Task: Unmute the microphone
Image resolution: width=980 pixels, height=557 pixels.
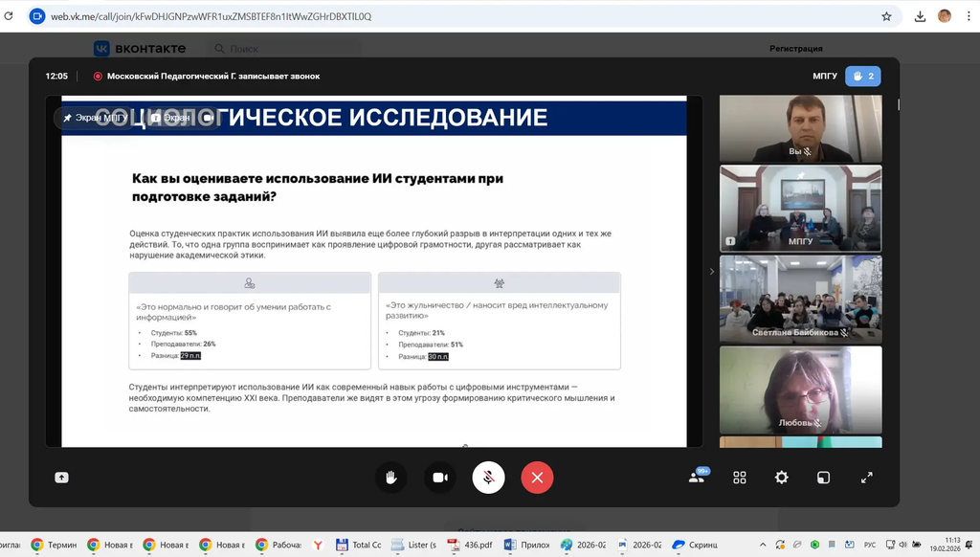Action: click(488, 478)
